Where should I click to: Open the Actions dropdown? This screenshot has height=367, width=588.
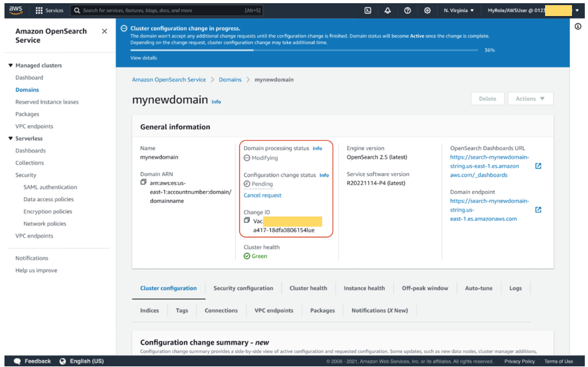click(530, 99)
